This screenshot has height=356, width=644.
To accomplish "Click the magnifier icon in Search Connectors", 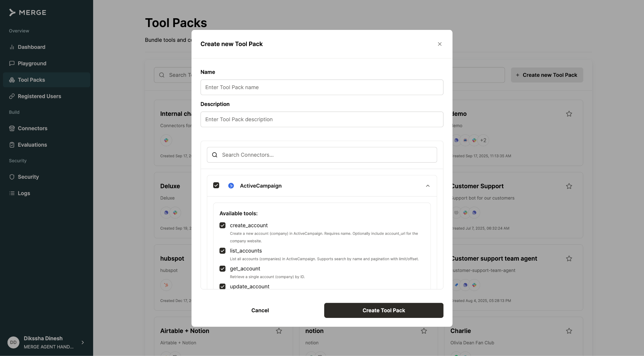I will tap(215, 155).
